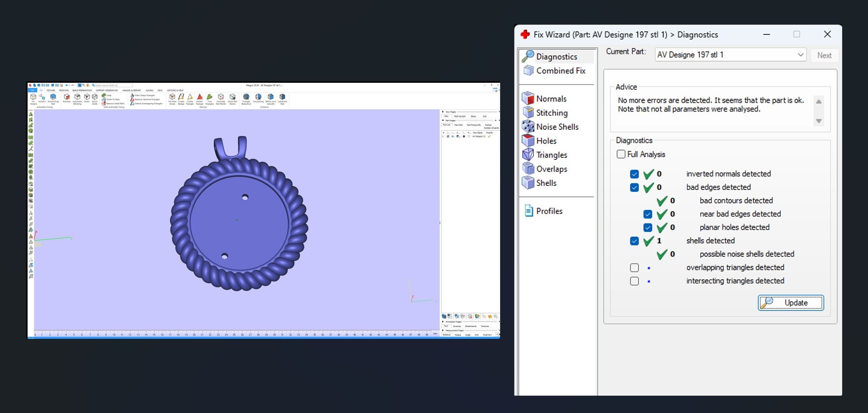Enable the Full Analysis checkbox

tap(620, 154)
